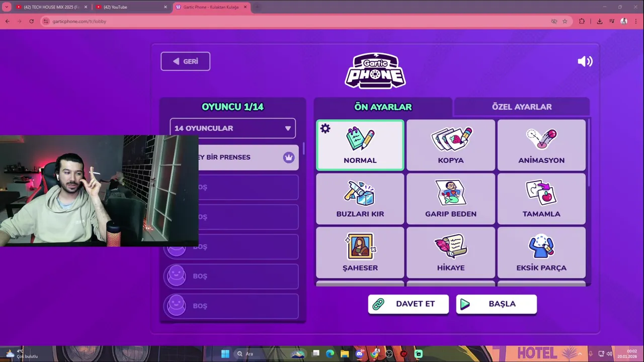
Task: Open Discord from the taskbar
Action: tap(359, 353)
